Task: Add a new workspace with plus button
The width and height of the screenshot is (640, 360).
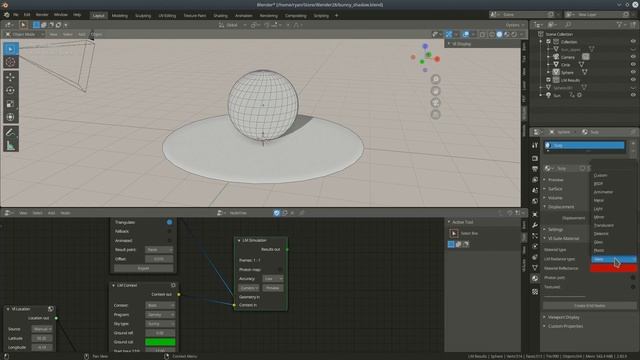Action: click(336, 16)
